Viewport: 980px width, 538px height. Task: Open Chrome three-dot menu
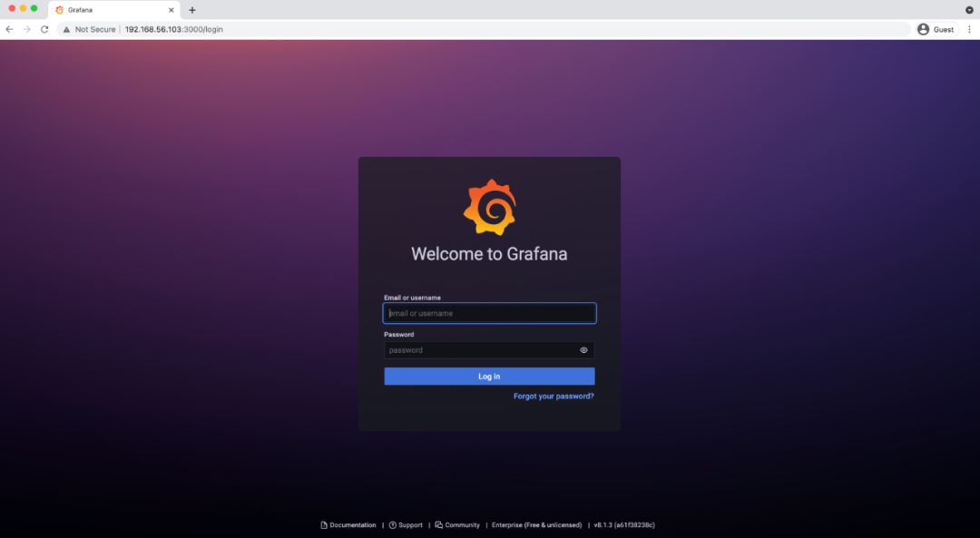[969, 29]
